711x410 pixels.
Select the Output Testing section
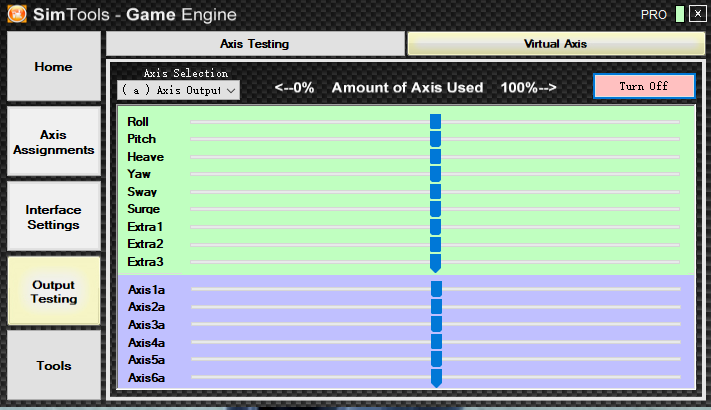pyautogui.click(x=54, y=292)
